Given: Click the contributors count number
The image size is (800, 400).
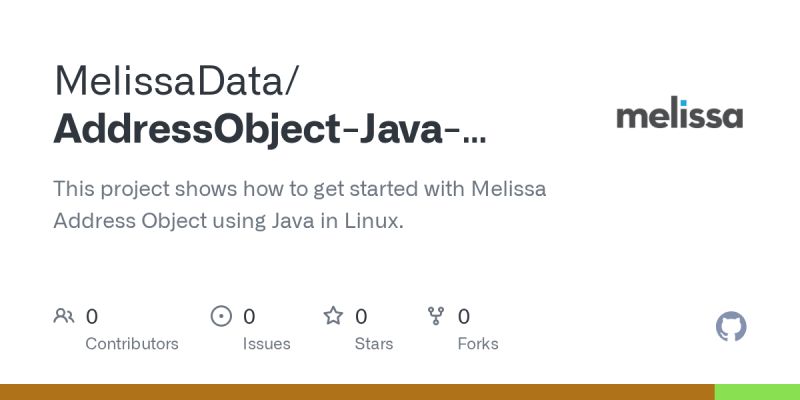Looking at the screenshot, I should [x=92, y=317].
